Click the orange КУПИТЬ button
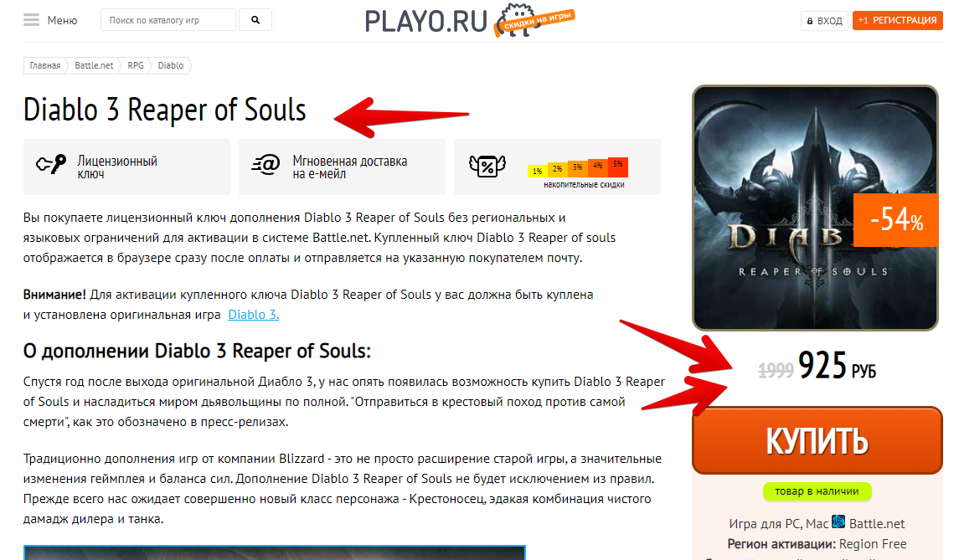Viewport: 959px width, 560px height. click(x=817, y=441)
